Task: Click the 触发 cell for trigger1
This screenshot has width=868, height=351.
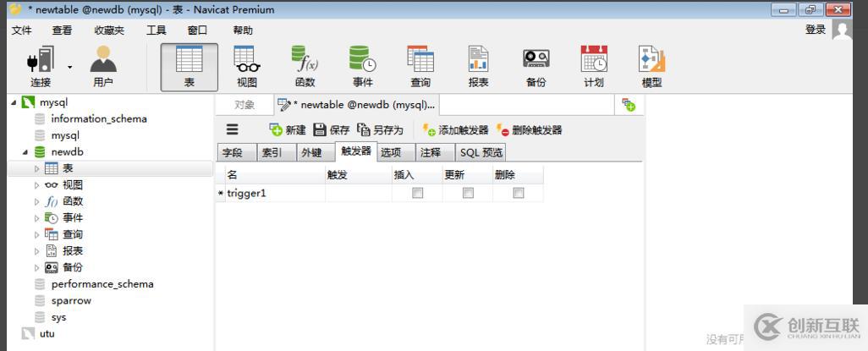Action: (x=358, y=193)
